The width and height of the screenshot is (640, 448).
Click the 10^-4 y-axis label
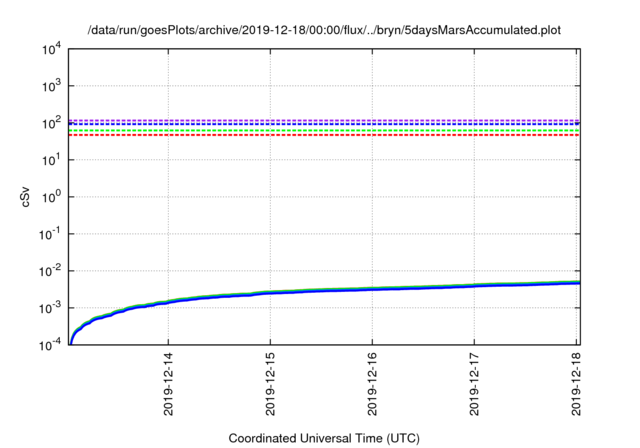(50, 345)
